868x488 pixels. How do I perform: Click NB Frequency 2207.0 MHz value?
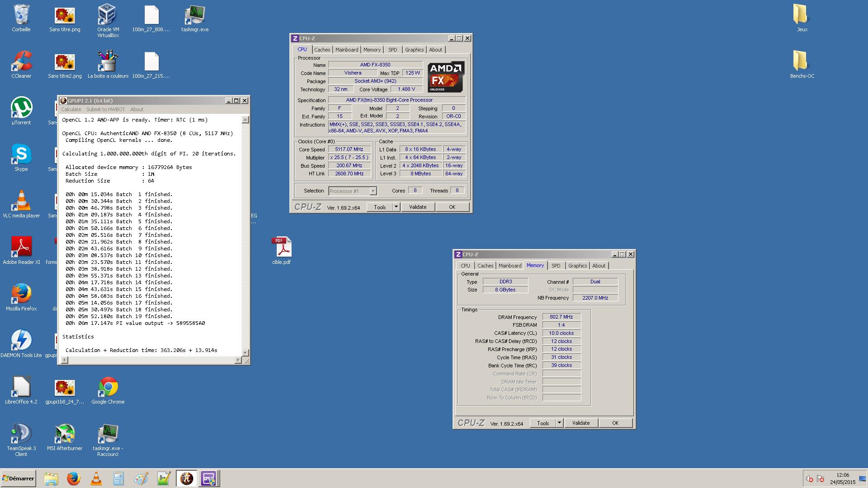click(595, 298)
